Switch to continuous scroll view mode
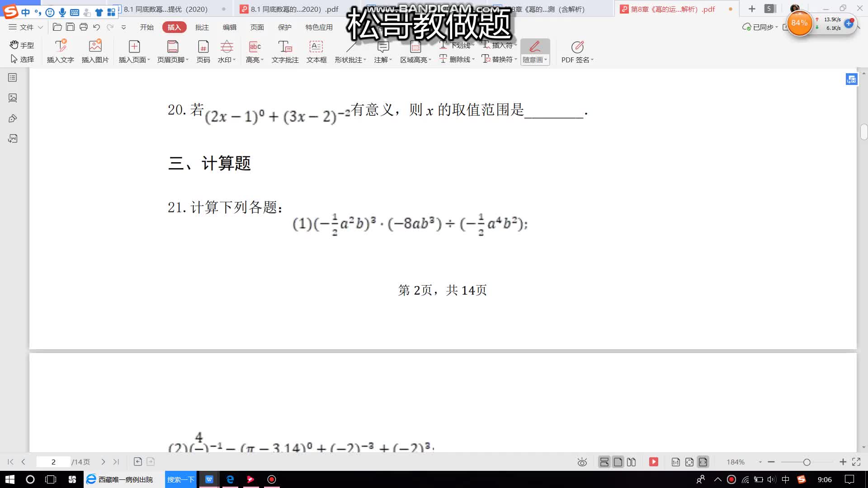This screenshot has width=868, height=488. coord(604,462)
